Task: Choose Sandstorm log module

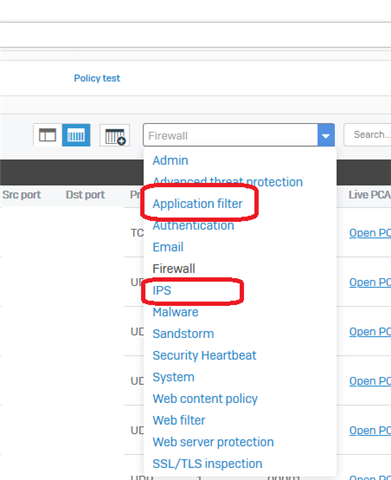Action: (x=183, y=334)
